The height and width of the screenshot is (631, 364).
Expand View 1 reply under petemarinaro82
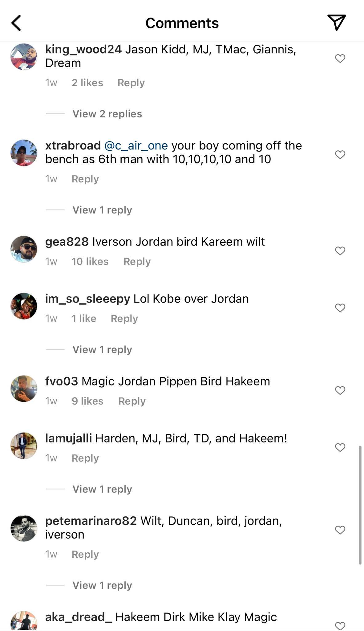pyautogui.click(x=102, y=585)
